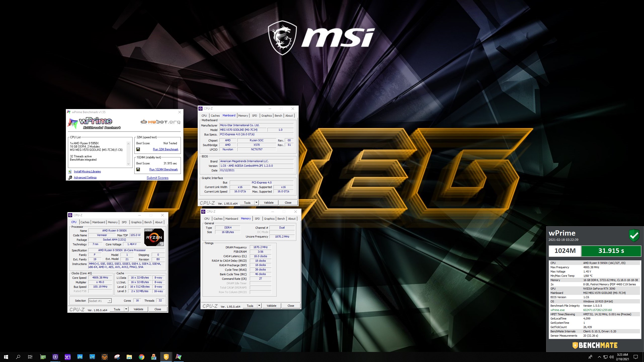Switch to CPU-Z from the taskbar

click(55, 357)
